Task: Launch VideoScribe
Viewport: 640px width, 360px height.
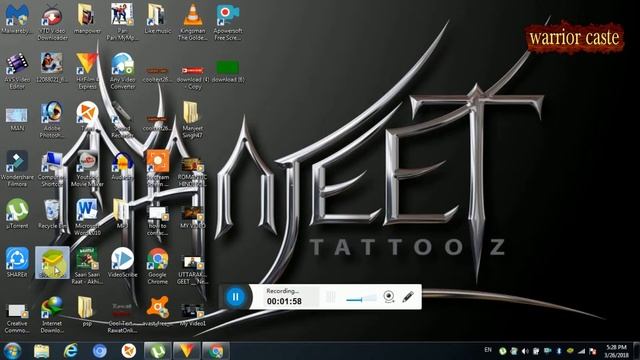Action: (x=122, y=262)
